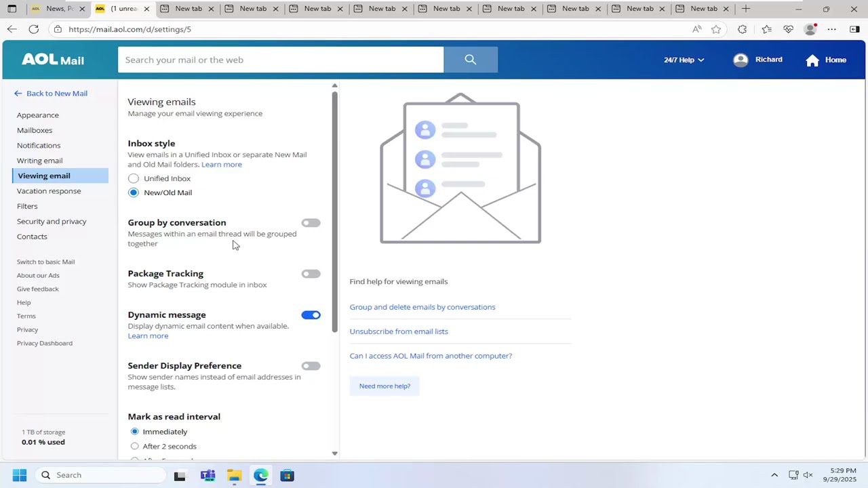
Task: Enable the Sender Display Preference toggle
Action: 311,366
